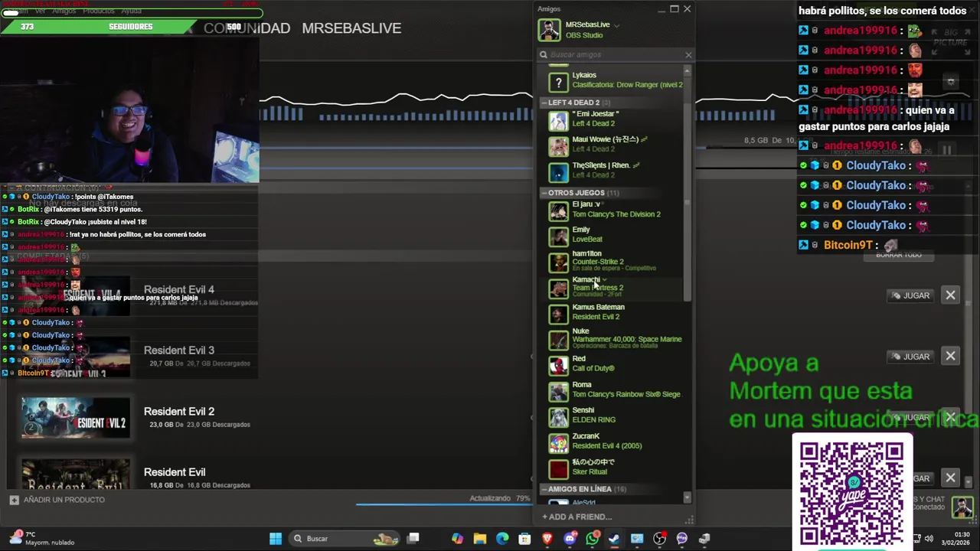Open ham1lton avatar playing Counter-Strike 2
The height and width of the screenshot is (551, 980).
click(x=559, y=262)
